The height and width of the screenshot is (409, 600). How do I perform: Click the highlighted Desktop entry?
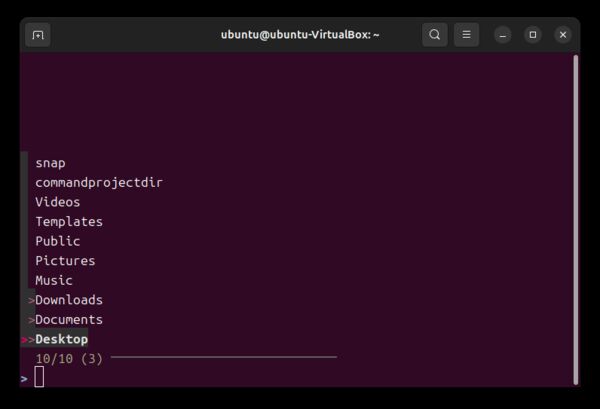pos(61,340)
